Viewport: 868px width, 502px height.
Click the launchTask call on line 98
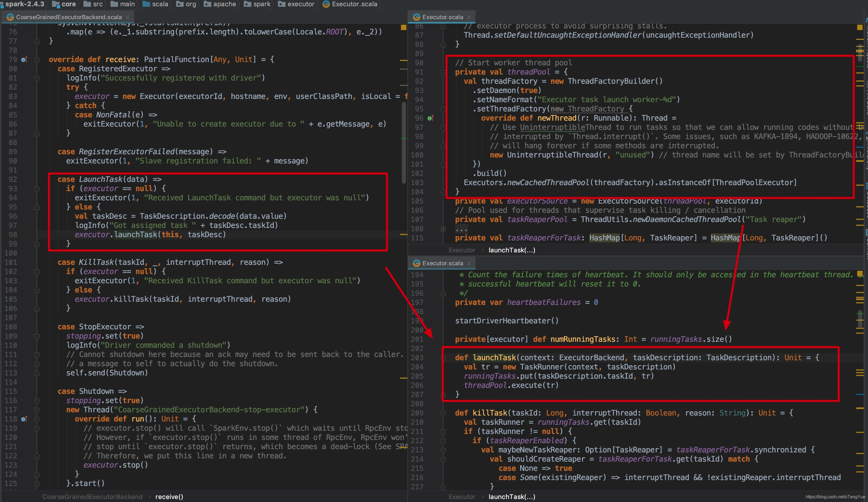point(135,235)
